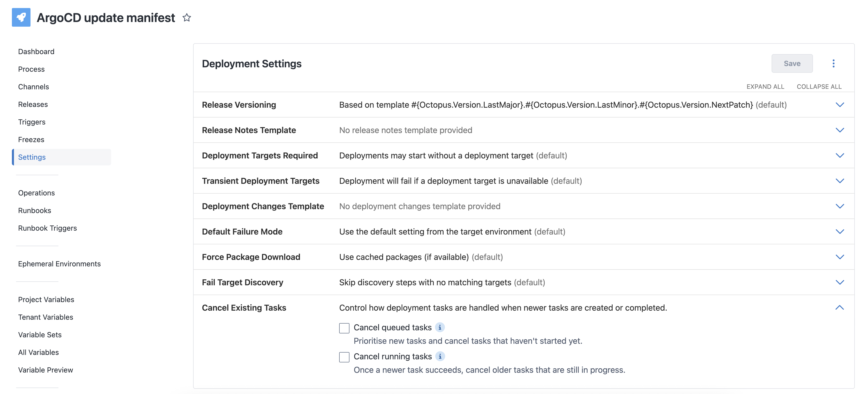Enable the Cancel running tasks checkbox

(344, 356)
